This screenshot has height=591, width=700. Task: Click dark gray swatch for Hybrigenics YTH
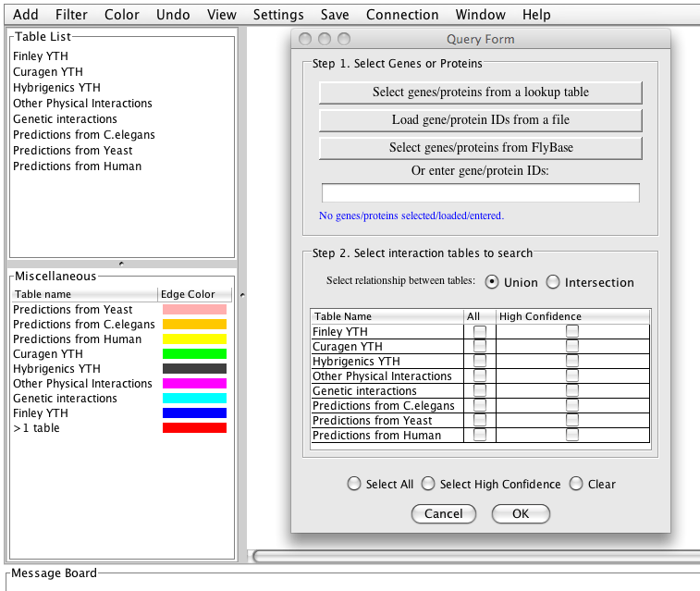tap(194, 369)
